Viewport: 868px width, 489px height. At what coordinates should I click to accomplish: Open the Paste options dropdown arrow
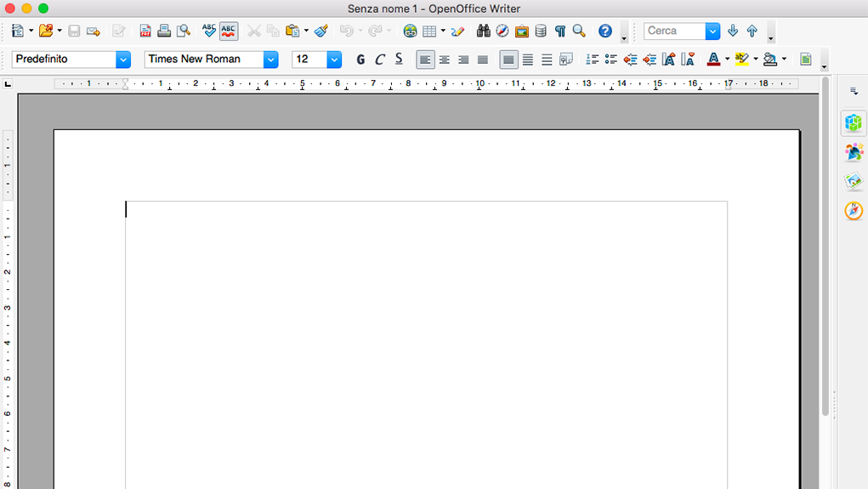pos(306,31)
